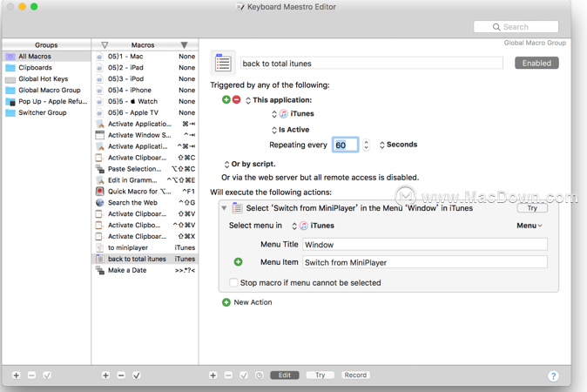Click the green New Action plus icon
Viewport: 587px width, 392px height.
[226, 302]
